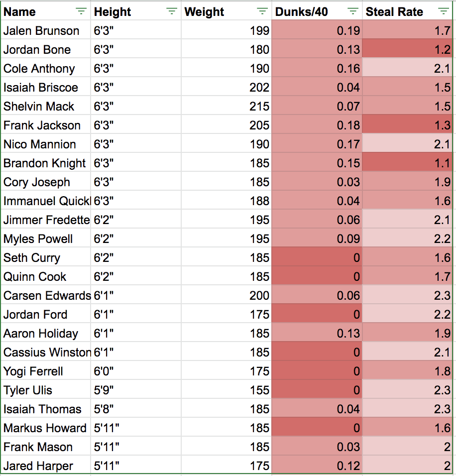The height and width of the screenshot is (476, 456).
Task: Select the Steal Rate header cell
Action: (x=396, y=11)
